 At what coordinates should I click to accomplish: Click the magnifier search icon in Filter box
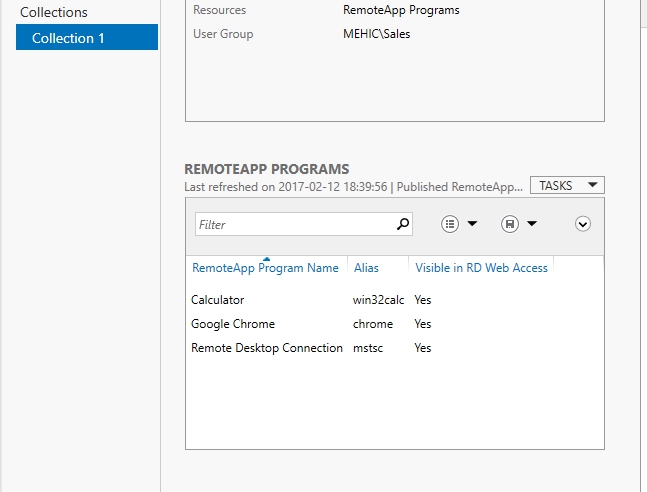[x=403, y=225]
